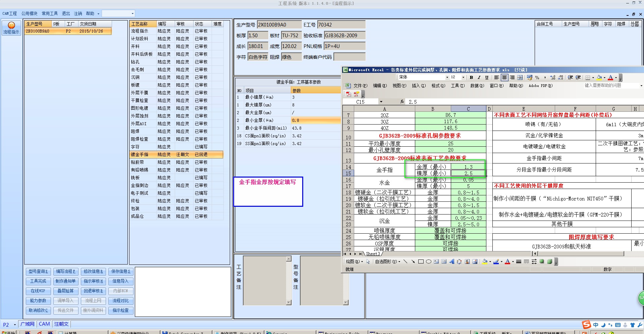The width and height of the screenshot is (644, 334).
Task: Open the font name dropdown showing 宋体
Action: click(x=447, y=78)
